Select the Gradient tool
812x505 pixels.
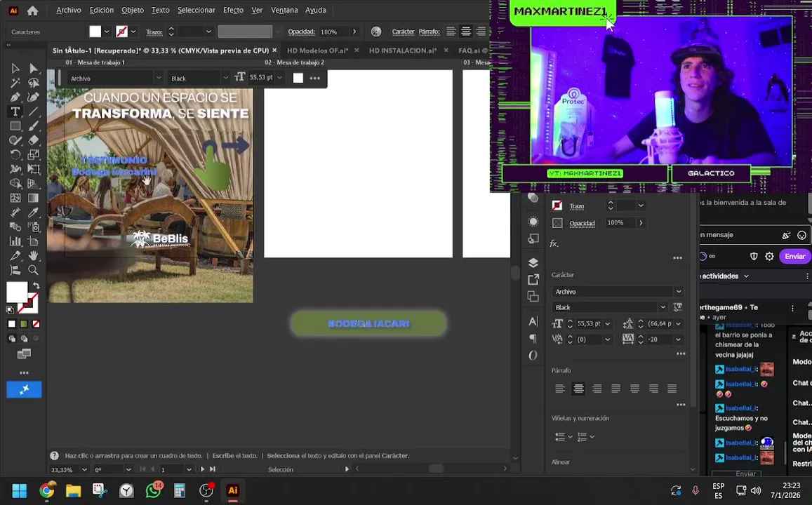(x=33, y=198)
